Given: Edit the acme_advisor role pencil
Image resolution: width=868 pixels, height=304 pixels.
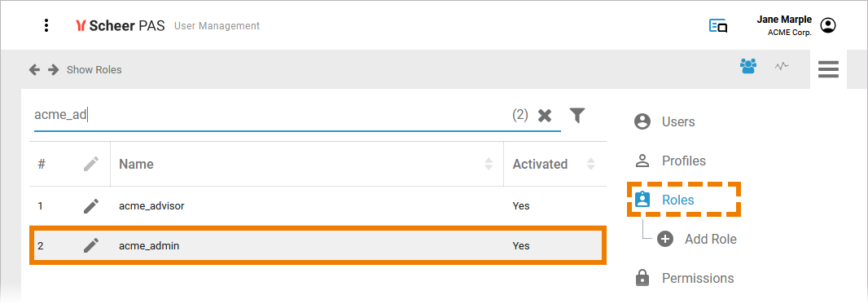Looking at the screenshot, I should coord(91,206).
